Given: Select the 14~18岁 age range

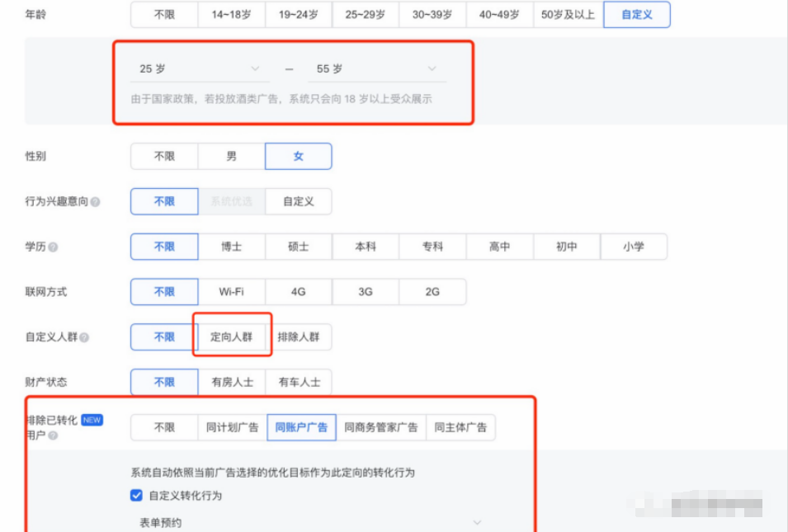Looking at the screenshot, I should point(230,14).
